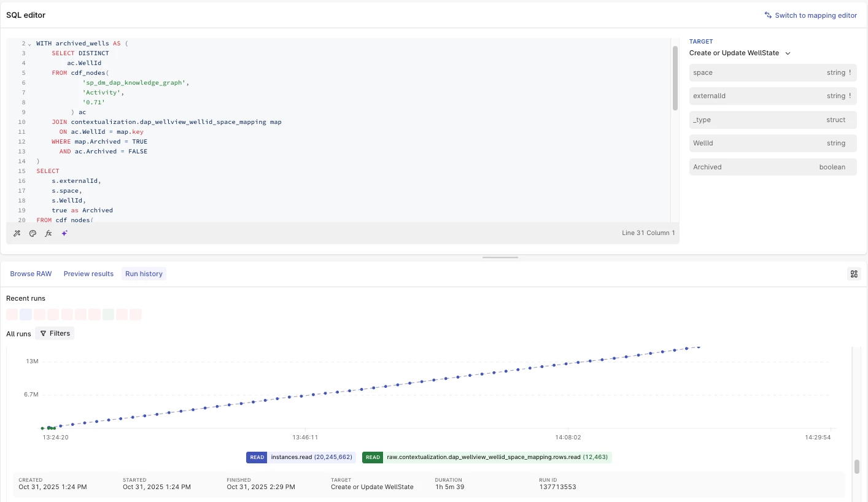Select the WellId target field row

[x=773, y=143]
